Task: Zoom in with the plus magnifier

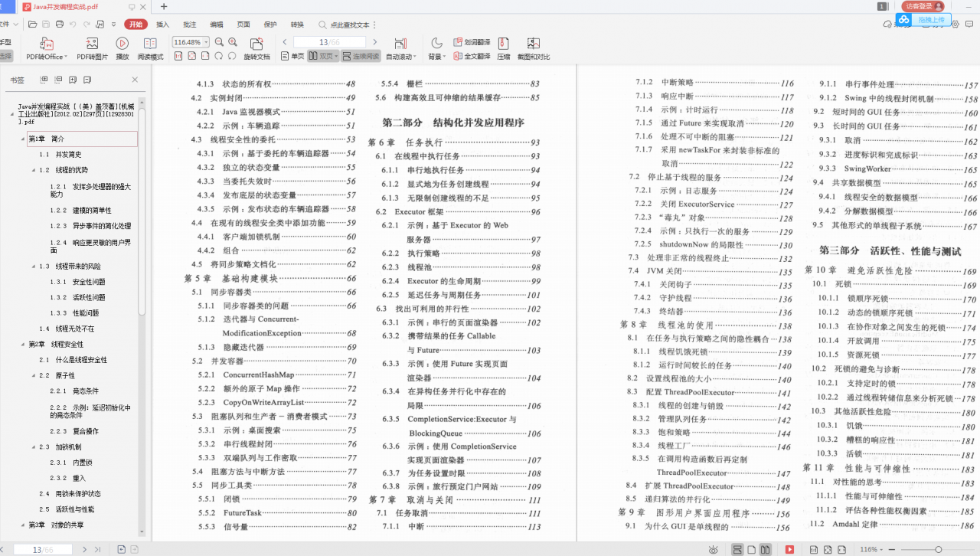Action: tap(233, 42)
